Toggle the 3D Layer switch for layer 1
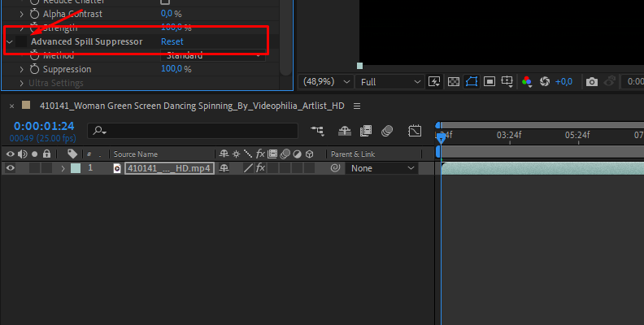 tap(310, 168)
